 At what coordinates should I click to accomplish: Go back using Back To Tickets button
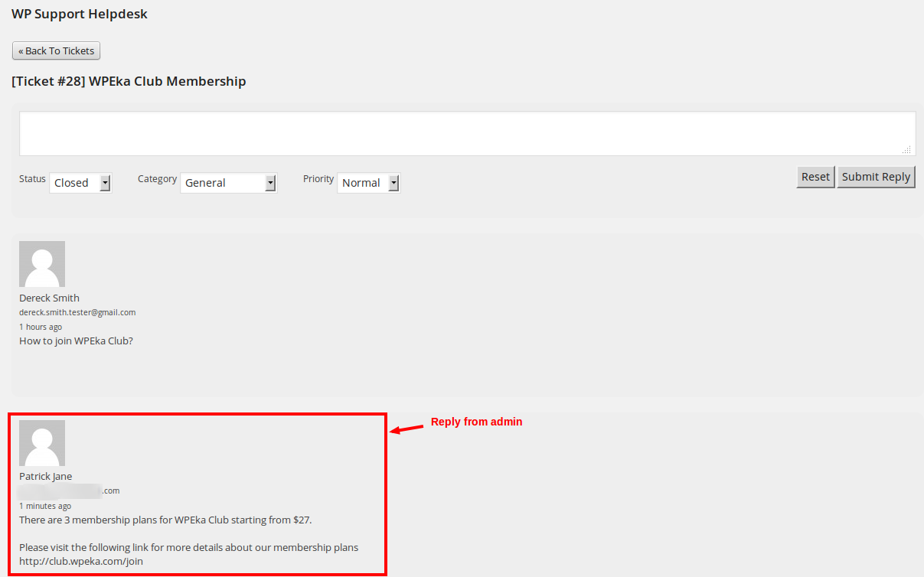56,51
